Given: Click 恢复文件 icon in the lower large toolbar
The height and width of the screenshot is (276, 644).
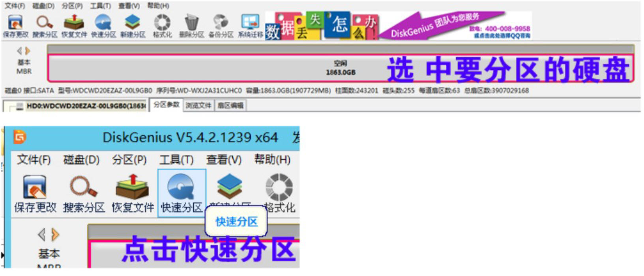Looking at the screenshot, I should pos(132,186).
